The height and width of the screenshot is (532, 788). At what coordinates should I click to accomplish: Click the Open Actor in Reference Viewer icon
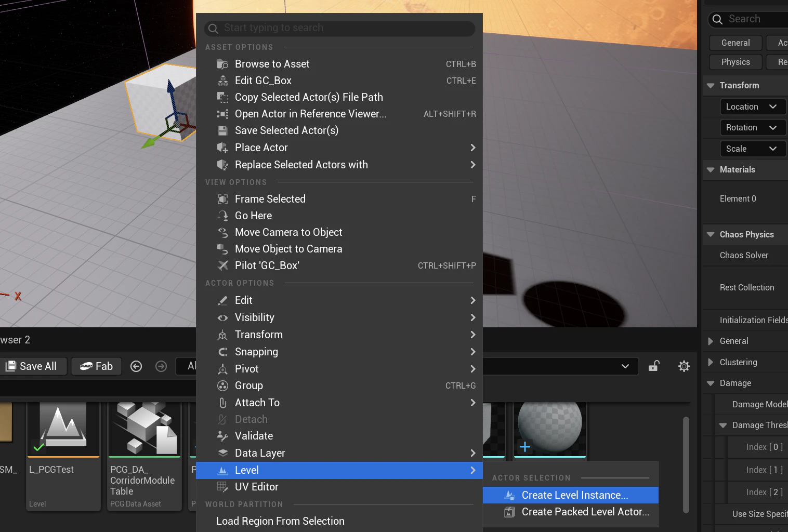coord(222,114)
